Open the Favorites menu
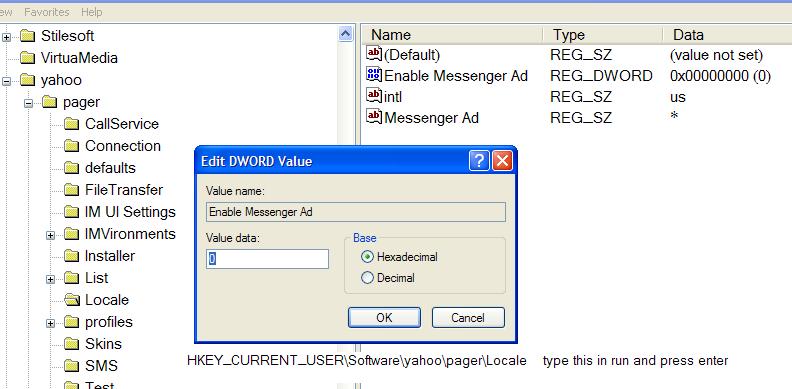792x389 pixels. click(47, 12)
